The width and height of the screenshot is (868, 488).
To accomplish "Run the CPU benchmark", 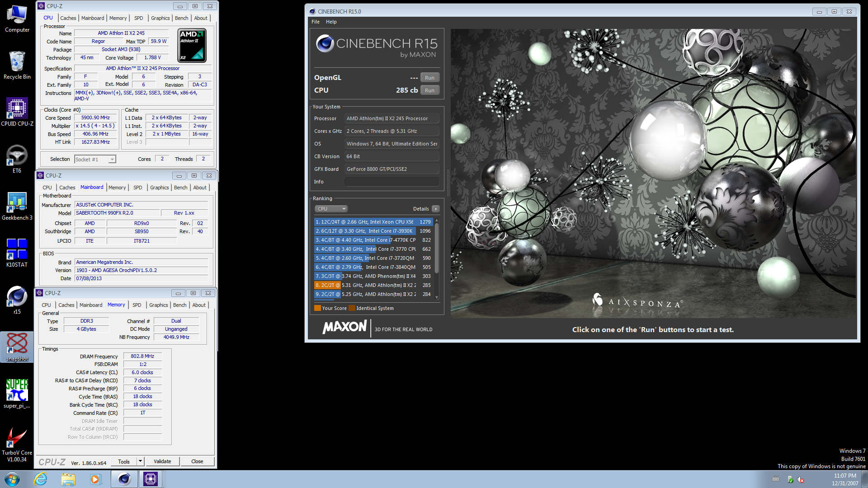I will point(429,90).
